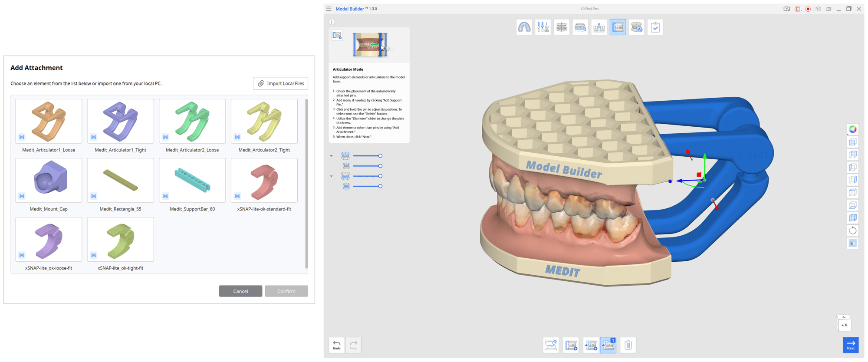868x362 pixels.
Task: Toggle visibility of the top jaw group icon
Action: (x=345, y=156)
